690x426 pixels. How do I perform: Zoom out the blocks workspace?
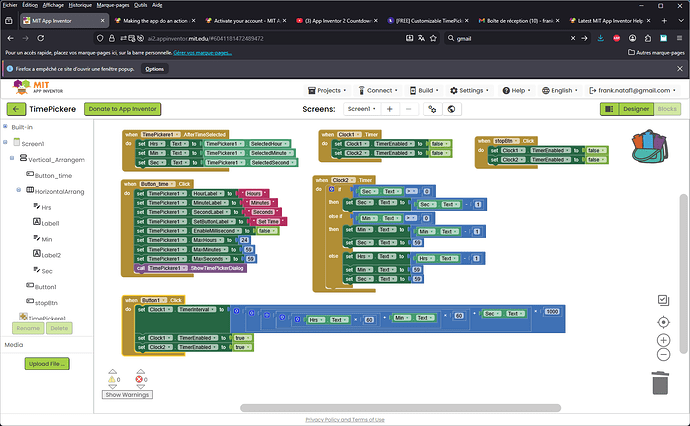tap(663, 355)
